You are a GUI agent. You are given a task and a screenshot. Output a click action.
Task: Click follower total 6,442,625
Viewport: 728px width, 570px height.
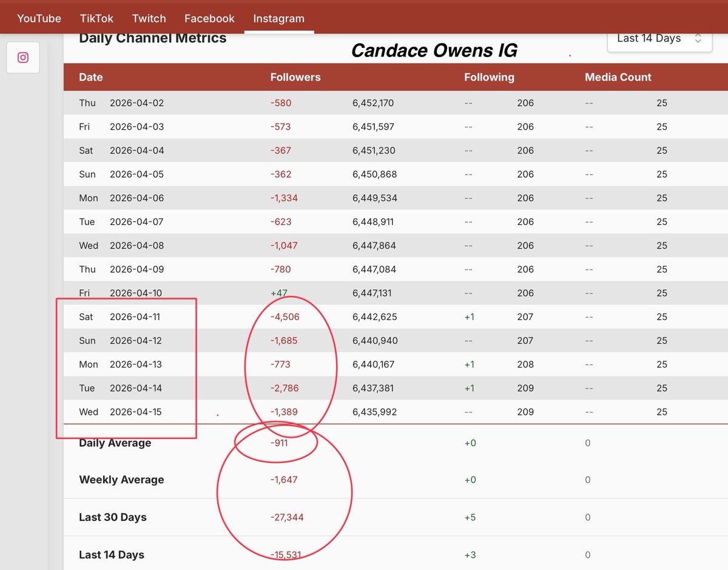(x=375, y=317)
